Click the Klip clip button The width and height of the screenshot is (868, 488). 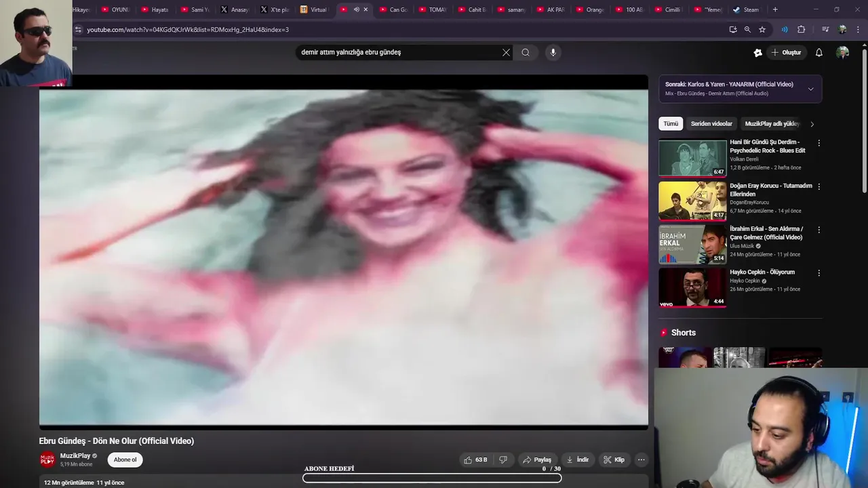pyautogui.click(x=614, y=460)
